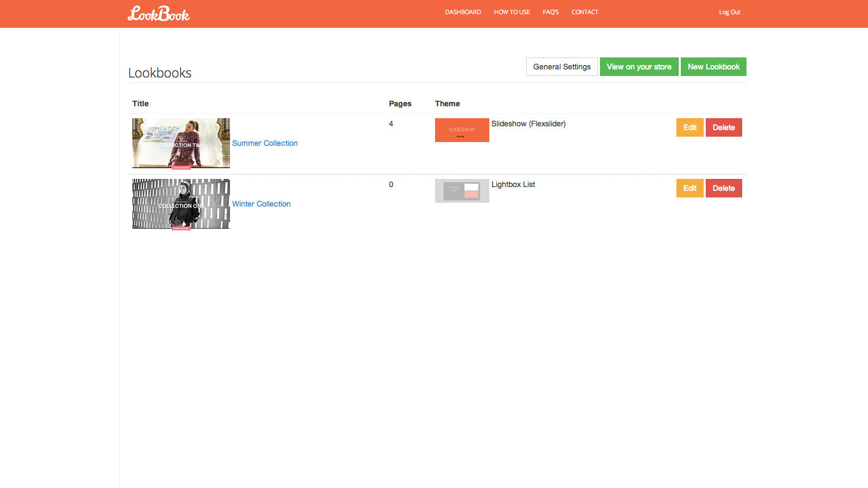Open the HOW TO USE page

(x=512, y=12)
